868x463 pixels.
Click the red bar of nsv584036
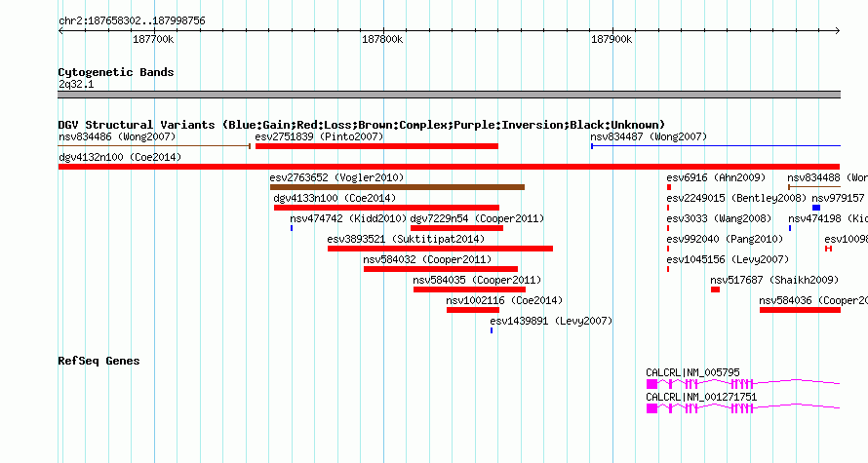point(800,310)
